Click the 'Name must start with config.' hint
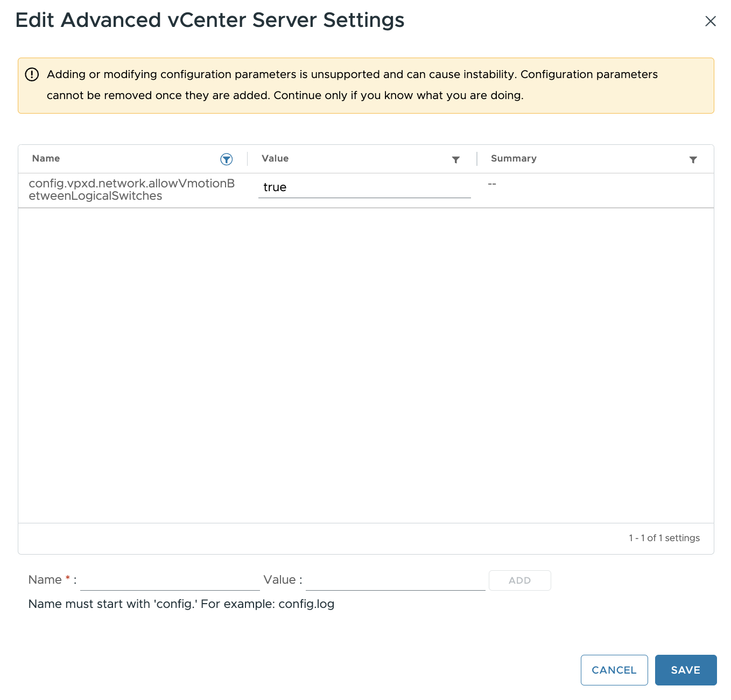Image resolution: width=731 pixels, height=700 pixels. 181,604
